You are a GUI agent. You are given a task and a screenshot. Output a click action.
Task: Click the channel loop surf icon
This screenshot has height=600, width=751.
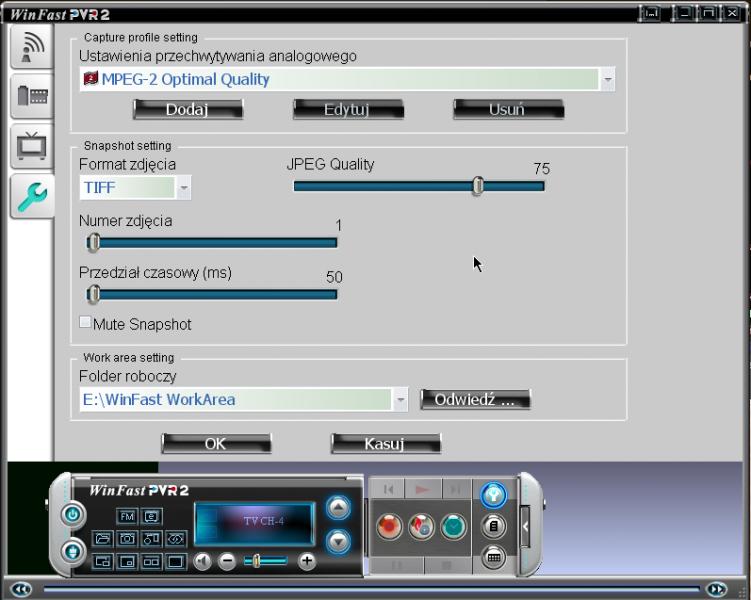coord(176,539)
